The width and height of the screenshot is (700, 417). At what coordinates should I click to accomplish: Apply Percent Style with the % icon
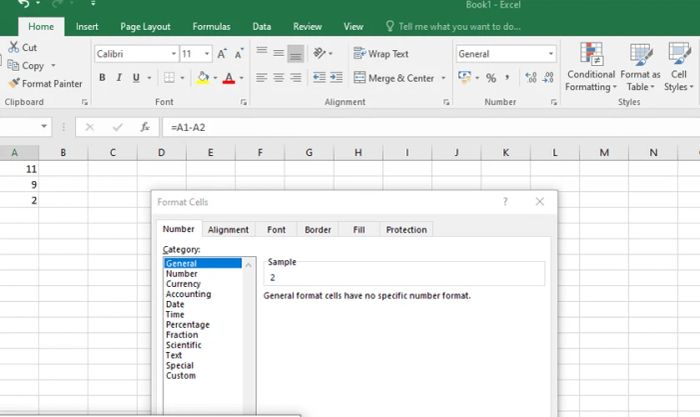(x=491, y=78)
